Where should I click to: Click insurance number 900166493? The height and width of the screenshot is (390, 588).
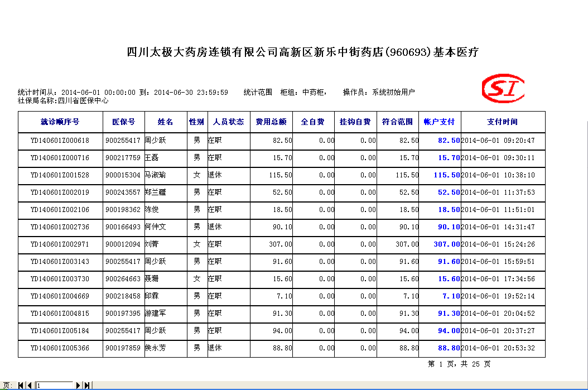(123, 227)
